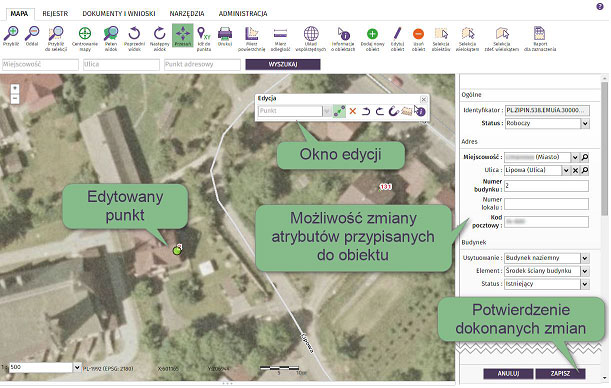Clear the Ulica field with X
611x388 pixels.
[x=575, y=170]
